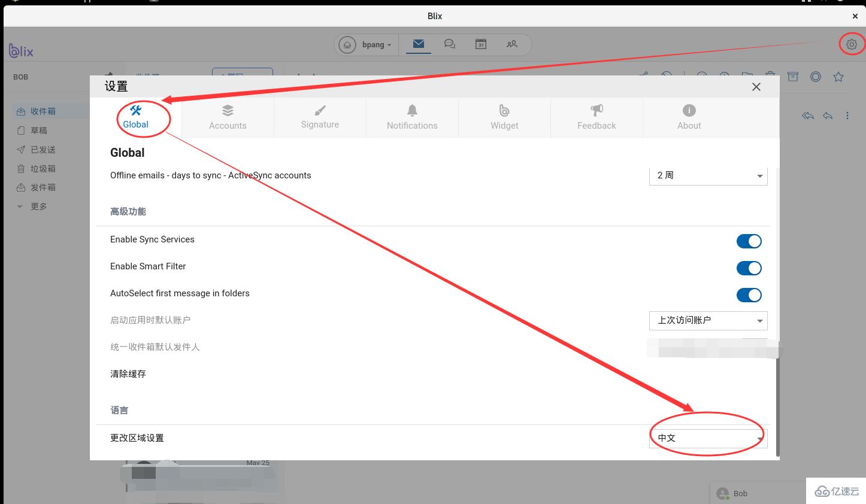Click the Offline emails days to sync label
The width and height of the screenshot is (866, 504).
[211, 175]
